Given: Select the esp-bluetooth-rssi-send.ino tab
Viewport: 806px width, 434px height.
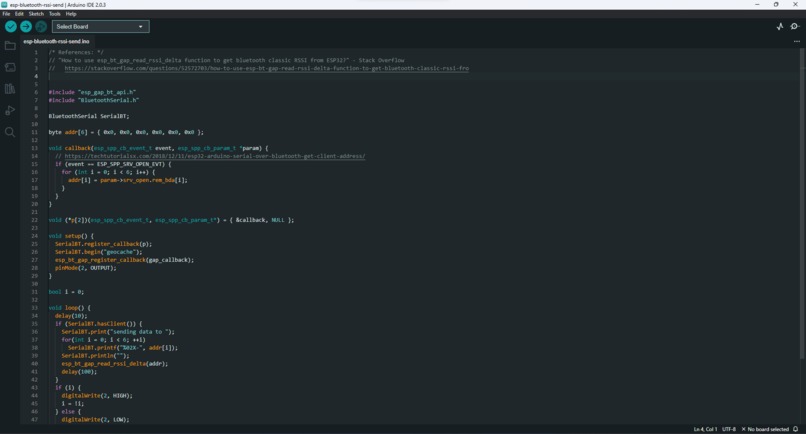Looking at the screenshot, I should click(x=56, y=41).
